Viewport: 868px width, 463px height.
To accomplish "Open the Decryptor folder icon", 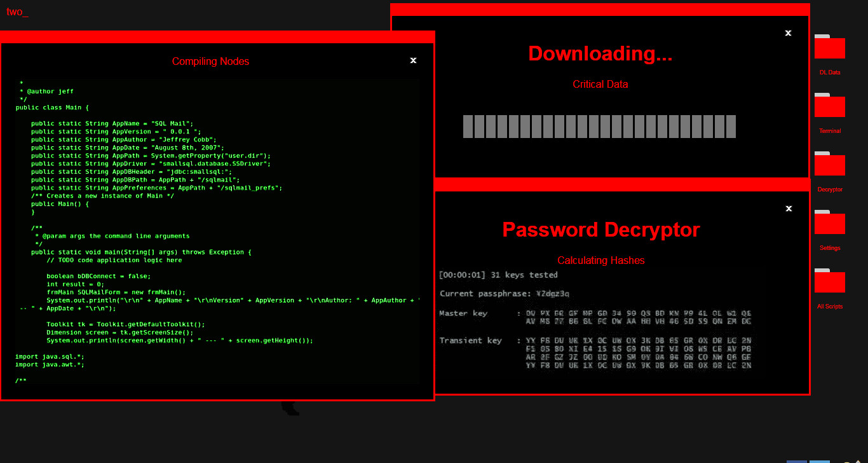I will pos(830,163).
